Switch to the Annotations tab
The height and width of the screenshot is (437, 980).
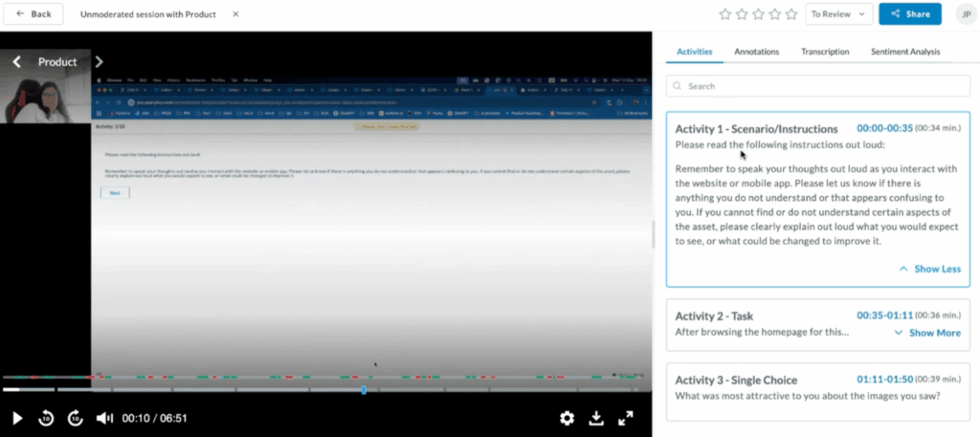[x=756, y=52]
